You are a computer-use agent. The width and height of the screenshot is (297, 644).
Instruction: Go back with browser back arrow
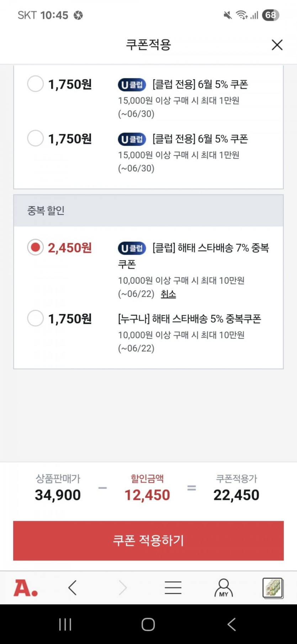pyautogui.click(x=73, y=588)
